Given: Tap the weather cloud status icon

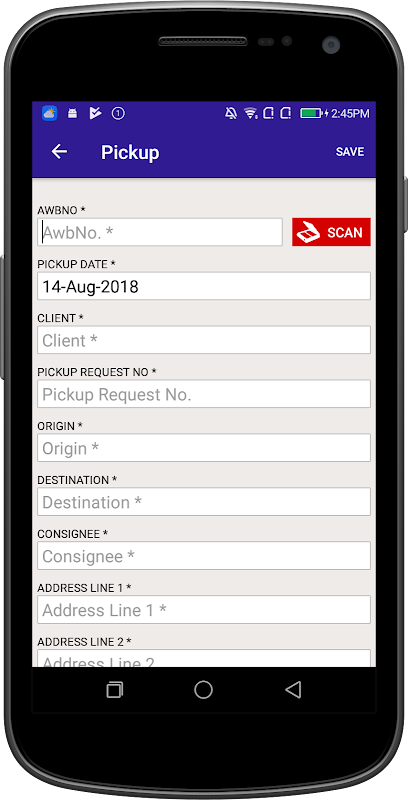Looking at the screenshot, I should pos(49,113).
